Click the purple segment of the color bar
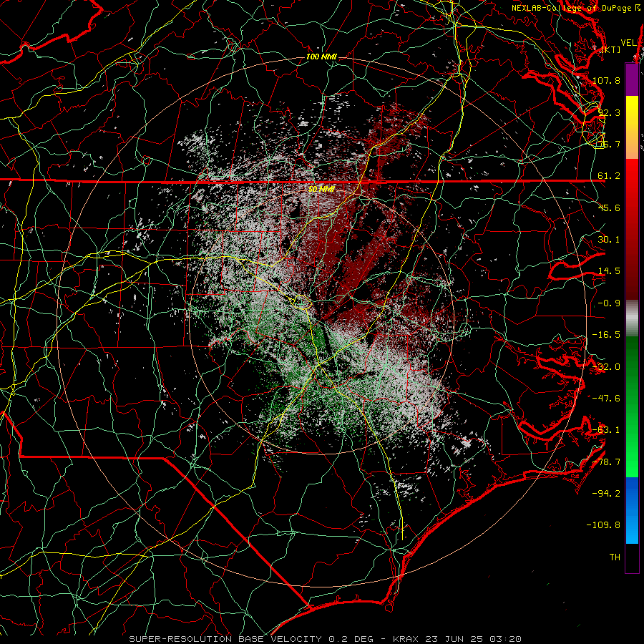The height and width of the screenshot is (644, 644). tap(632, 79)
